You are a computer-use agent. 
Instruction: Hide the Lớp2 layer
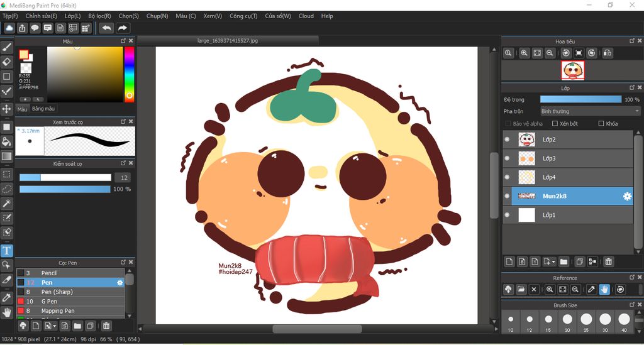tap(508, 140)
